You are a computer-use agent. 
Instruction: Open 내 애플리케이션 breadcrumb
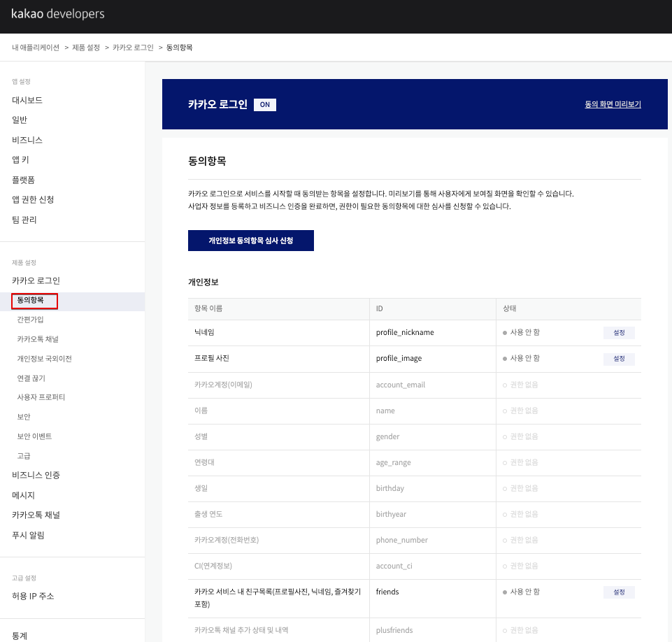click(36, 48)
